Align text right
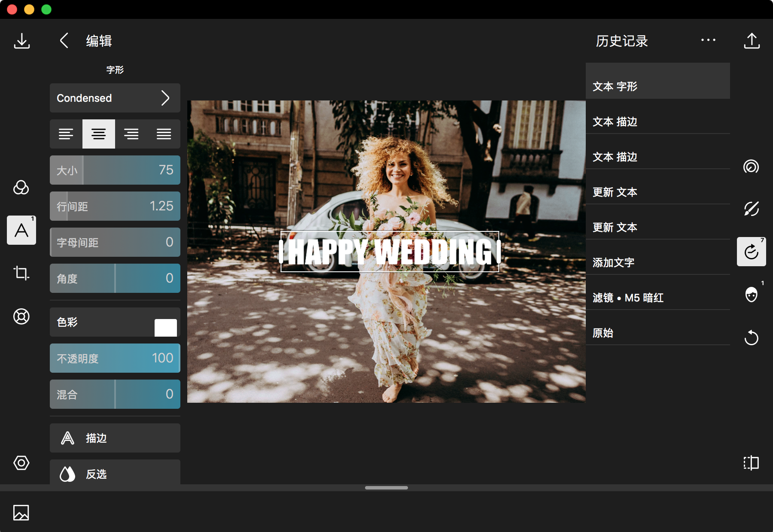This screenshot has width=773, height=532. pos(131,134)
